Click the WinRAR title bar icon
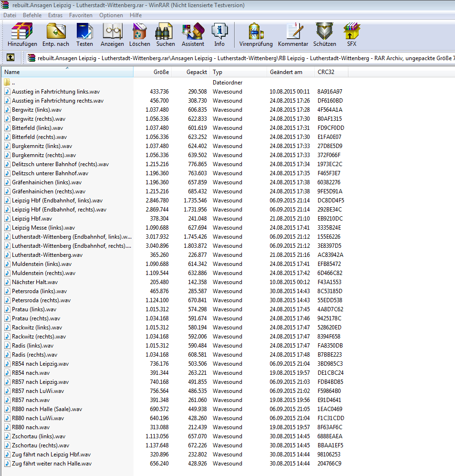455x476 pixels. coord(5,5)
